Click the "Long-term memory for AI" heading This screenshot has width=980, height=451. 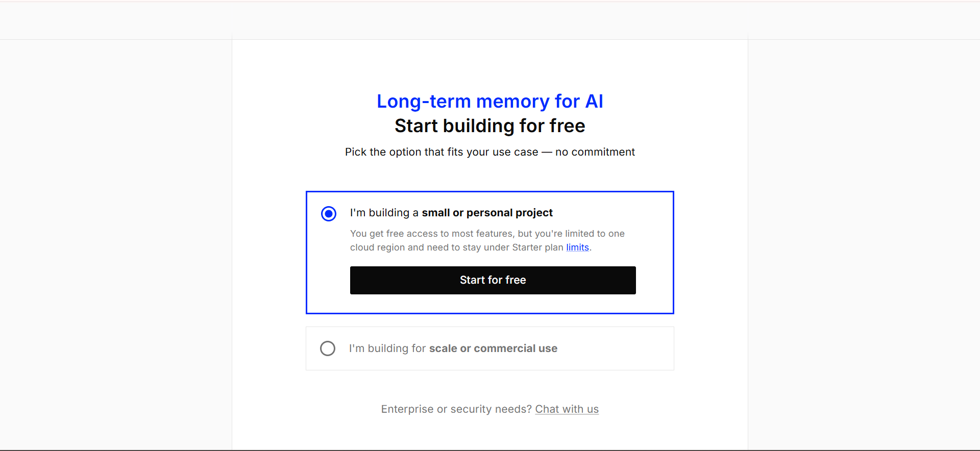tap(489, 102)
